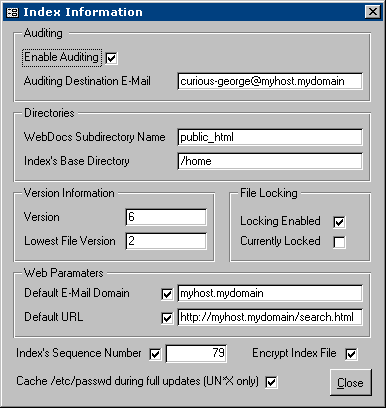Image resolution: width=386 pixels, height=408 pixels.
Task: Click the 'File Locking' group title
Action: [269, 193]
